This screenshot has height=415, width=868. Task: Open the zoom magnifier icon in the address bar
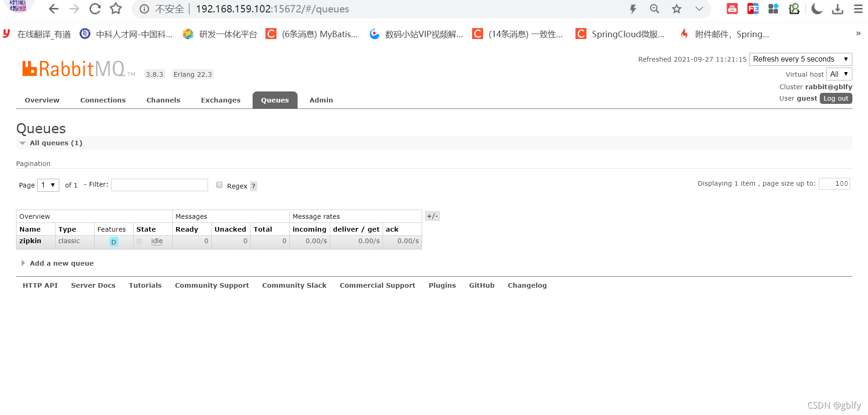point(654,9)
